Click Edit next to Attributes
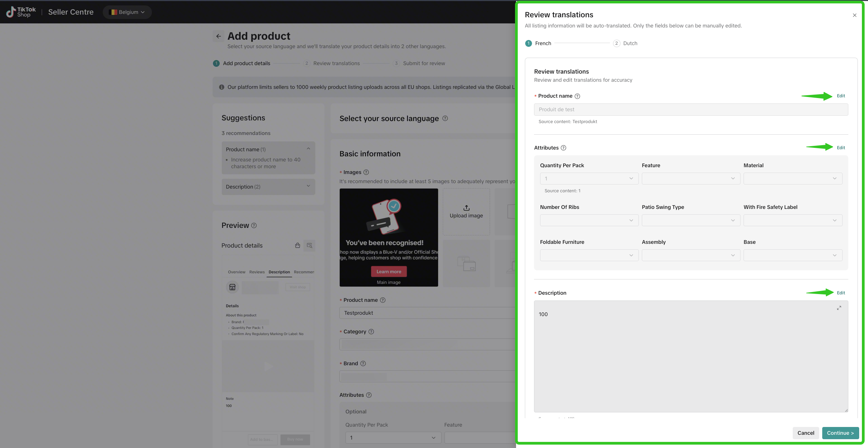The image size is (868, 448). [841, 148]
